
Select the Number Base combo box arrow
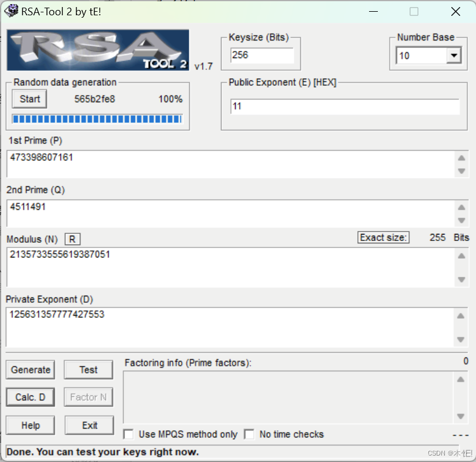[x=452, y=55]
